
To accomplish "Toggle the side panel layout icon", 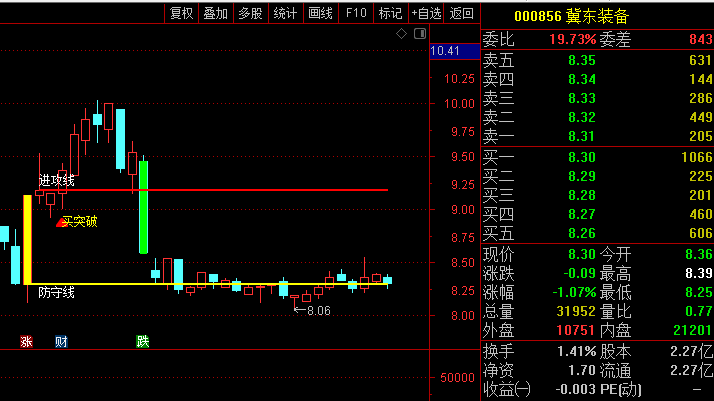I will point(420,33).
